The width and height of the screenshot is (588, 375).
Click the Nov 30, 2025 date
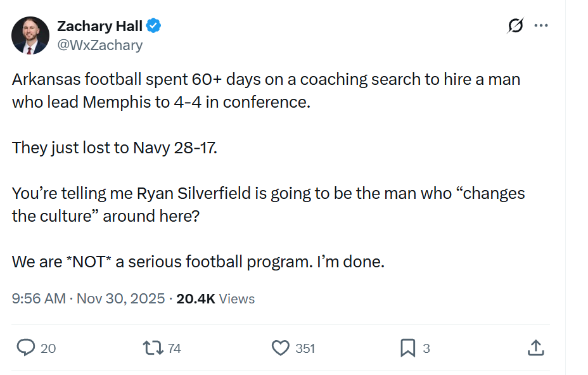coord(120,298)
